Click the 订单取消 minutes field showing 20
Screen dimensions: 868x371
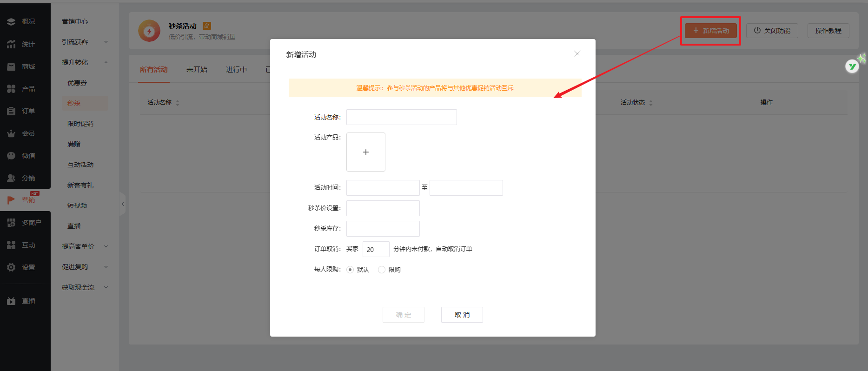tap(376, 249)
